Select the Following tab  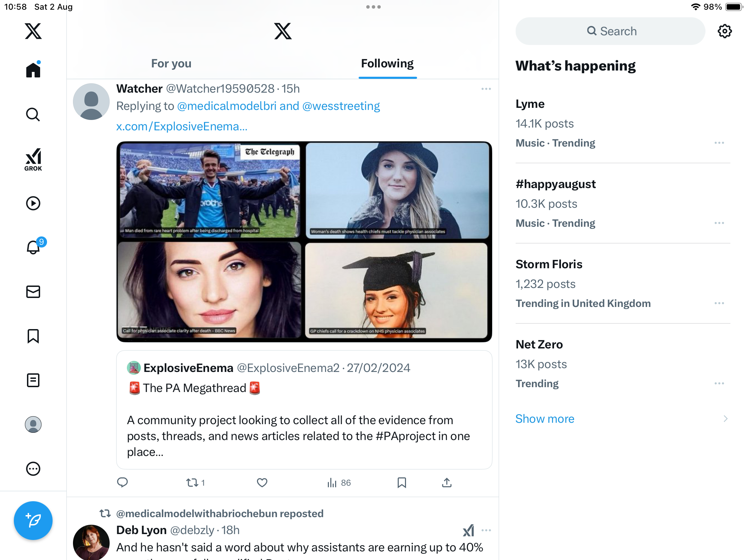click(x=387, y=64)
